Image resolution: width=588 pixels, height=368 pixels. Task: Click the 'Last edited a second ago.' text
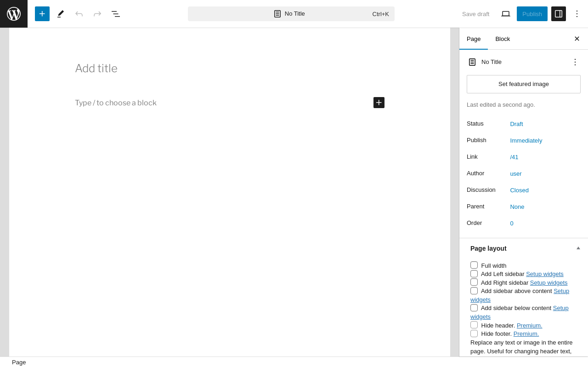coord(501,105)
